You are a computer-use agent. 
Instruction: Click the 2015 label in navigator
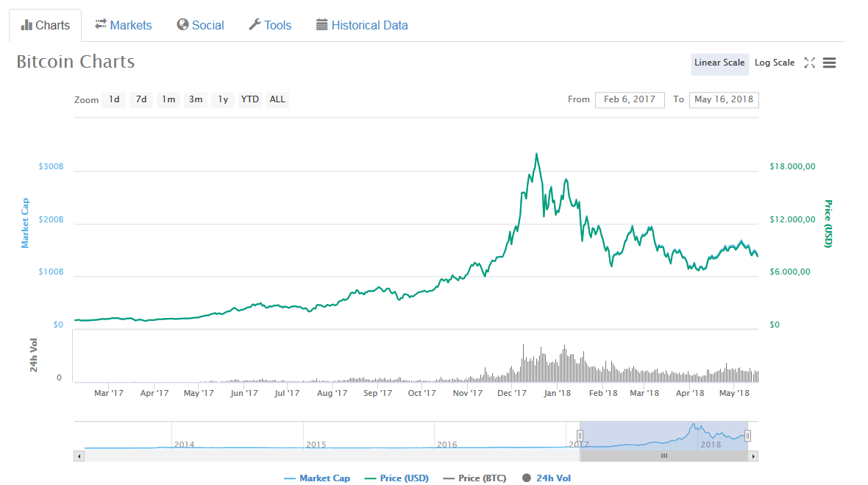tap(316, 445)
